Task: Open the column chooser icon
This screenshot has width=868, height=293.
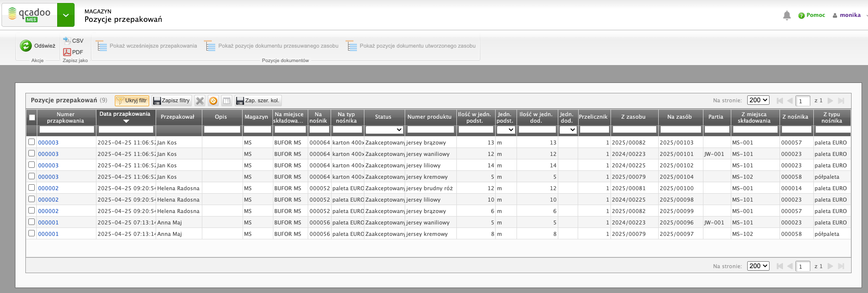Action: [227, 100]
